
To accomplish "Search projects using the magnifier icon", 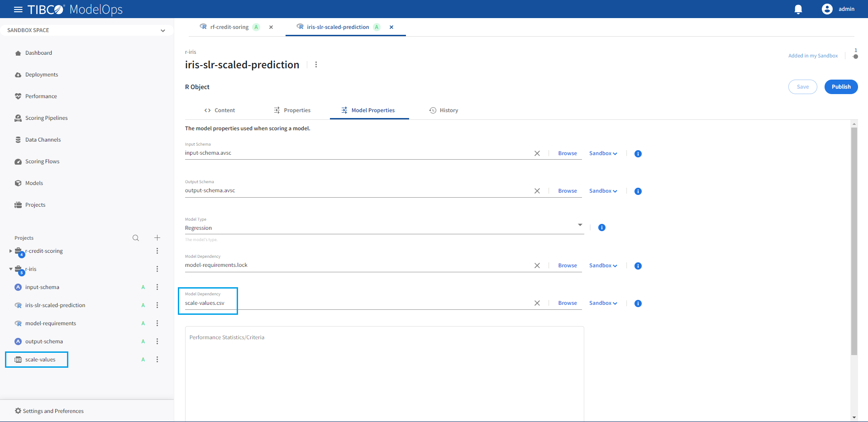I will (x=136, y=238).
